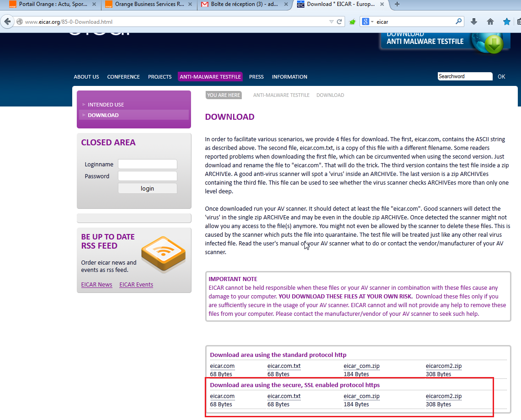521x420 pixels.
Task: Close the Orange Business Services tab
Action: 190,4
